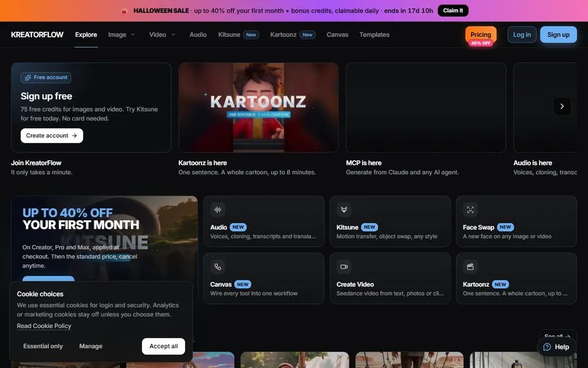Click the 'Join KreatorFlow' caption

click(x=36, y=163)
